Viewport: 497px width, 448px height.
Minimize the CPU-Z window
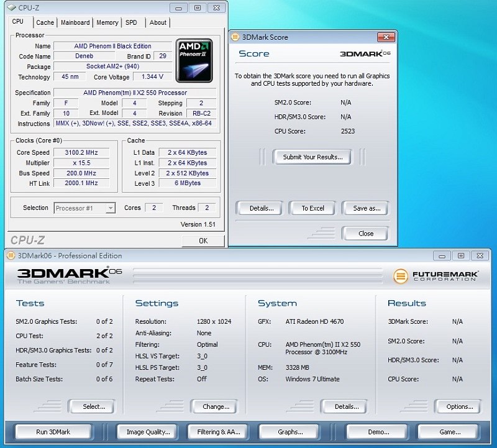coord(178,8)
